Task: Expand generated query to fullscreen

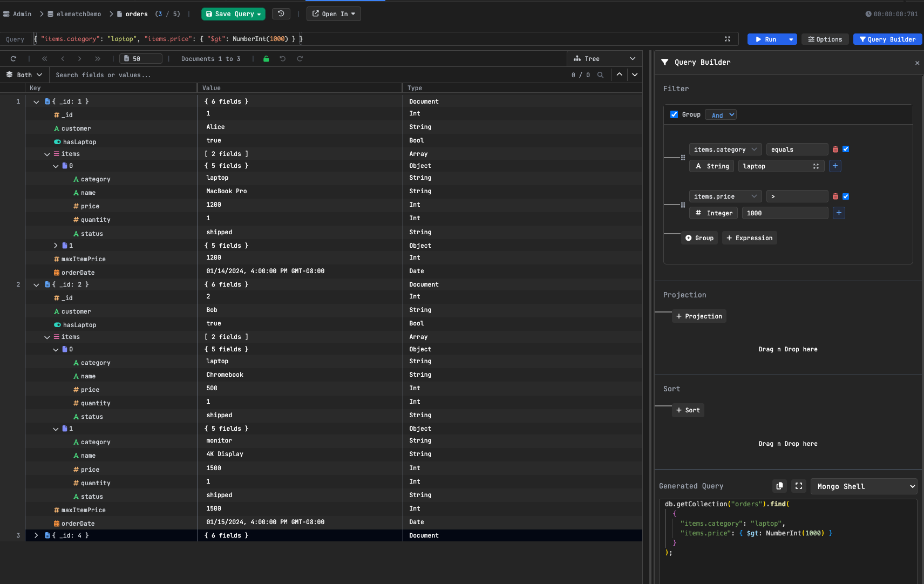Action: point(799,486)
